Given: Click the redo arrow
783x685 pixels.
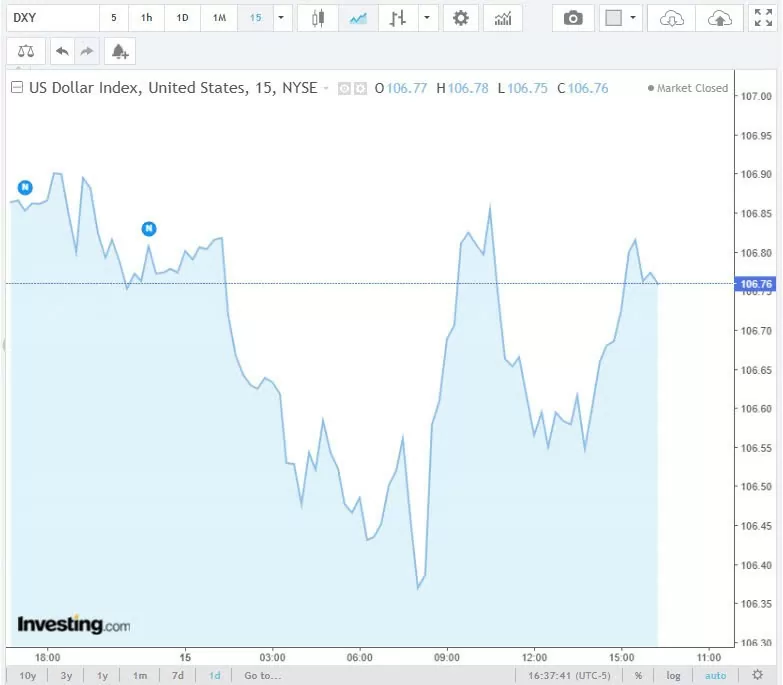Looking at the screenshot, I should 87,51.
